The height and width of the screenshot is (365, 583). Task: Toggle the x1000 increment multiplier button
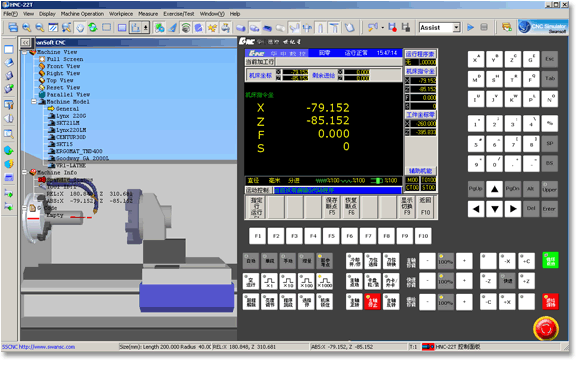[325, 281]
